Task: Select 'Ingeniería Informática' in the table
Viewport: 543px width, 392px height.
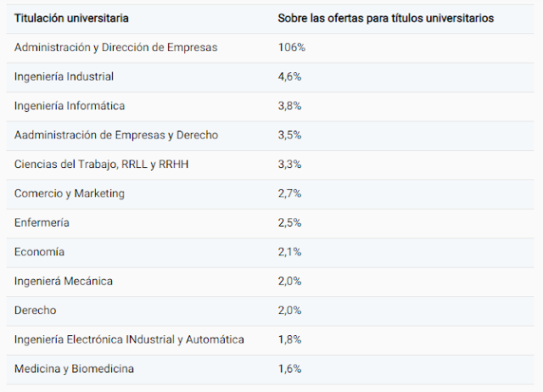Action: click(x=70, y=105)
